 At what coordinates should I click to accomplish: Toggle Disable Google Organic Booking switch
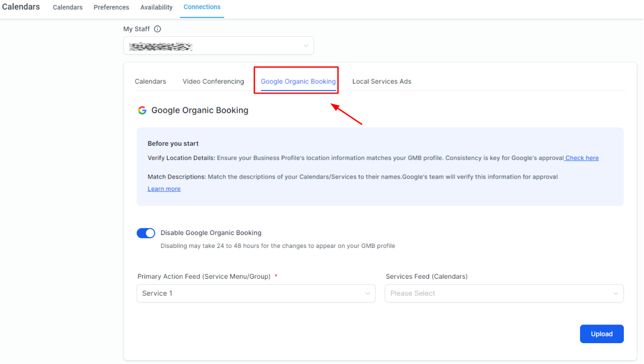pos(146,233)
